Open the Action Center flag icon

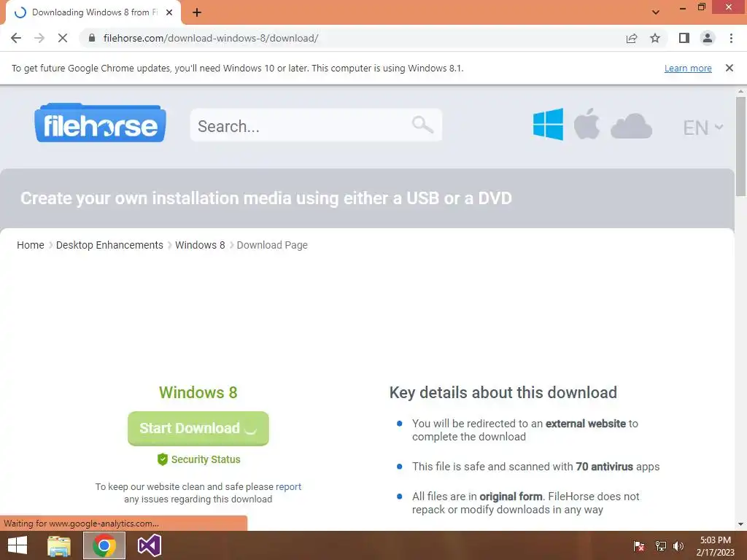(639, 545)
